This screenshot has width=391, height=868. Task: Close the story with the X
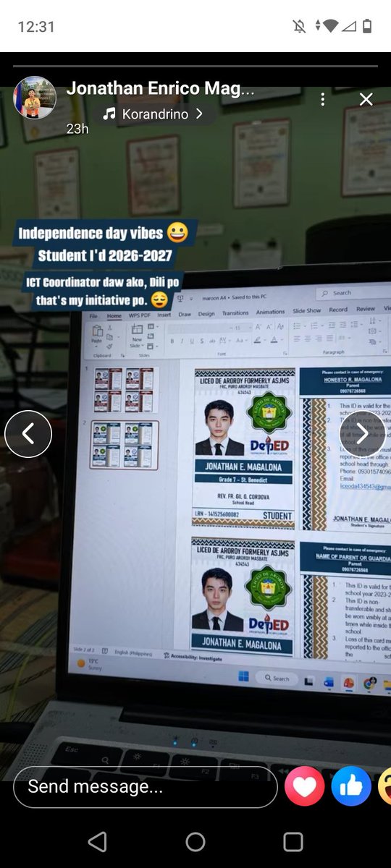pyautogui.click(x=366, y=99)
